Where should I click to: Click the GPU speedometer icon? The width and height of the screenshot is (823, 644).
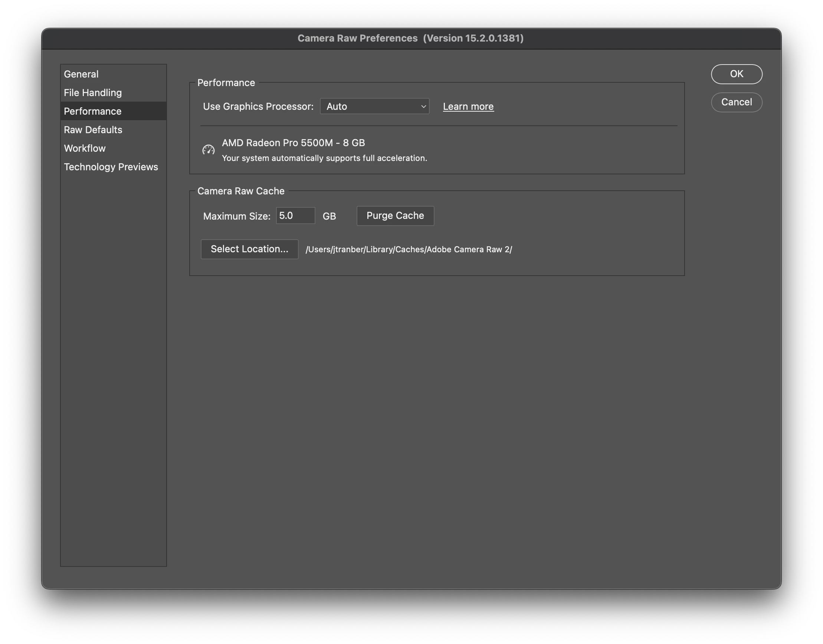point(208,150)
